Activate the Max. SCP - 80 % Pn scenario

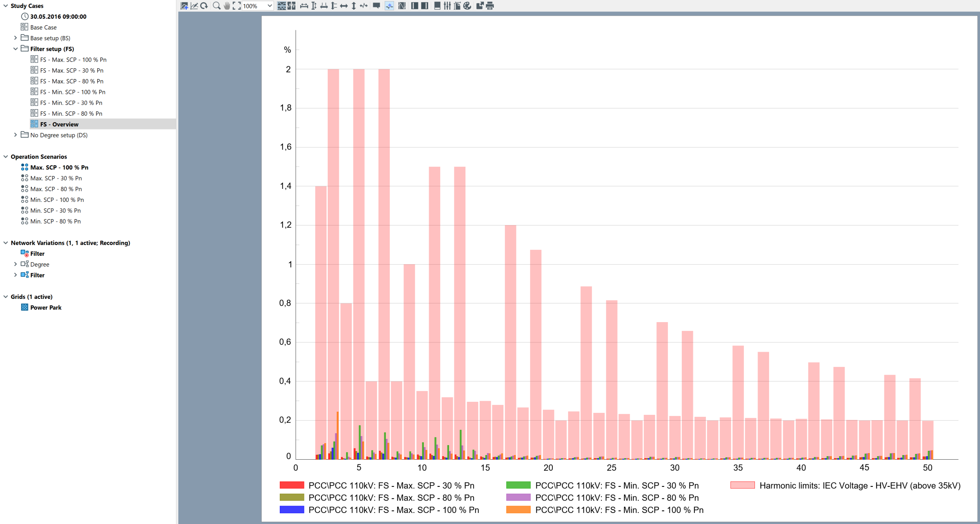pos(56,189)
